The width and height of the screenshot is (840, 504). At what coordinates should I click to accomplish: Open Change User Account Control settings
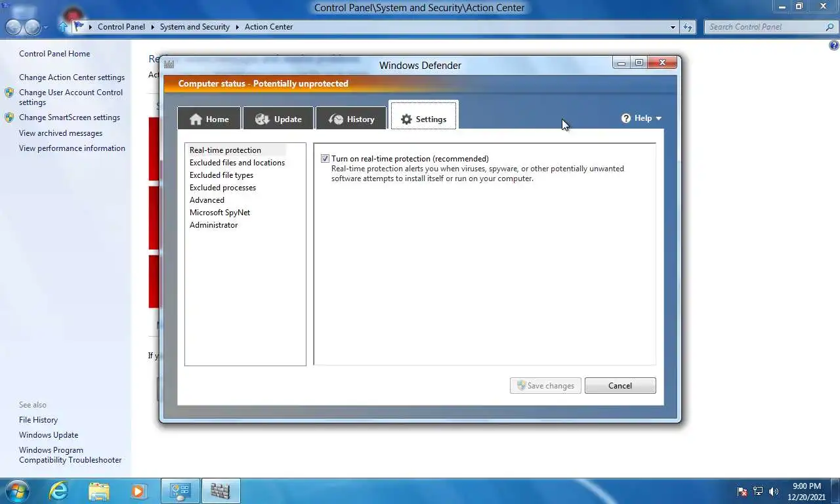pyautogui.click(x=71, y=97)
